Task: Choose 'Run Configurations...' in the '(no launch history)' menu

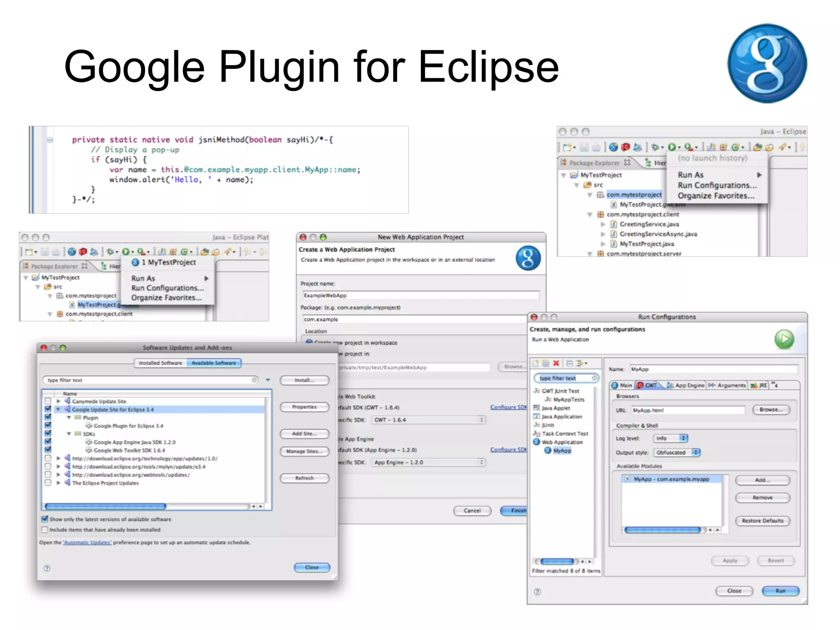Action: point(717,185)
